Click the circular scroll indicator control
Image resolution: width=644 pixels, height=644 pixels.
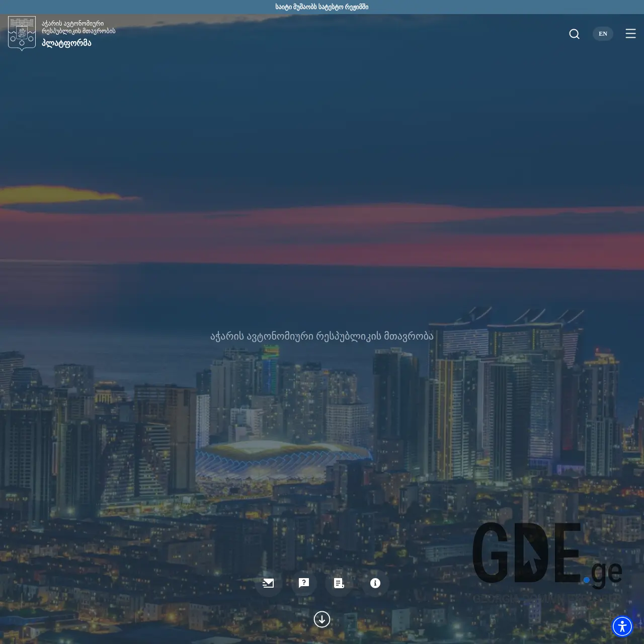(x=321, y=619)
